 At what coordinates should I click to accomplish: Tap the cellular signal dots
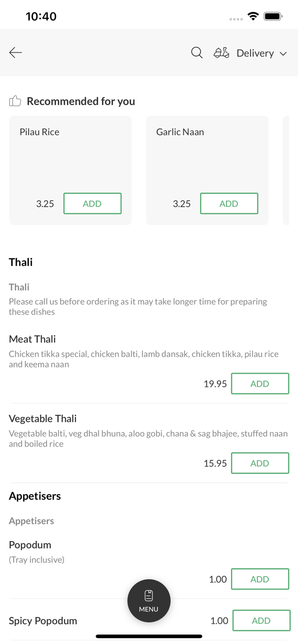[236, 19]
